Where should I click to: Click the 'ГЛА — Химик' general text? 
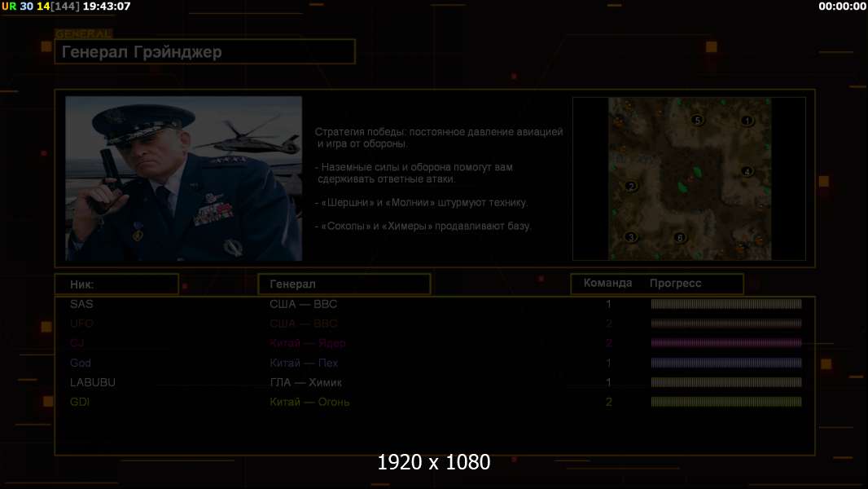[x=305, y=383]
